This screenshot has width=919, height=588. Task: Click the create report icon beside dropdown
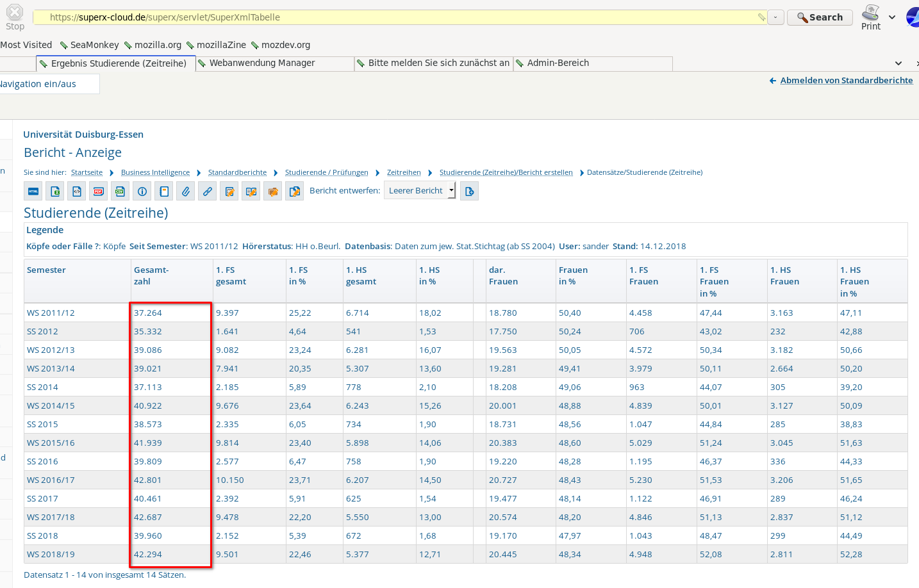[x=470, y=191]
